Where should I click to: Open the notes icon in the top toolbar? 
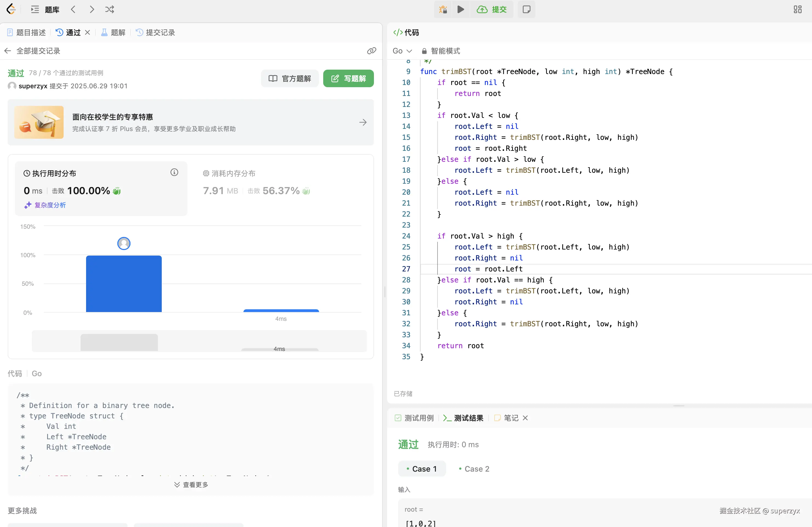point(526,10)
